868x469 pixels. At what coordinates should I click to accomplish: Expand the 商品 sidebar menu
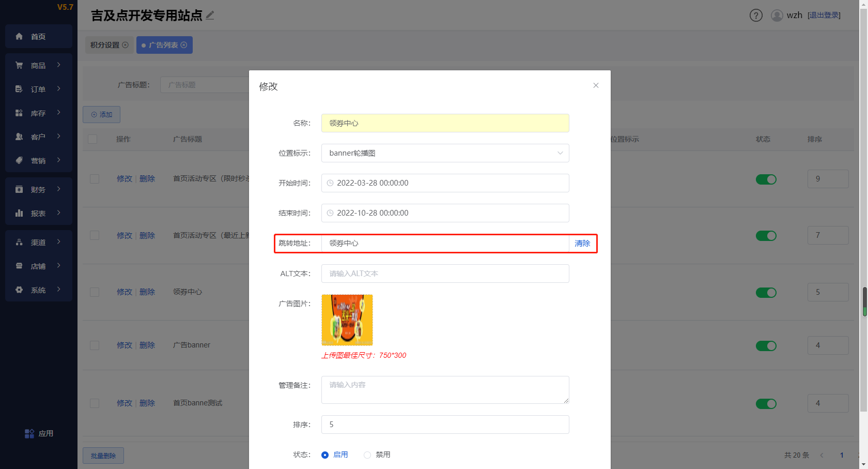pos(39,65)
